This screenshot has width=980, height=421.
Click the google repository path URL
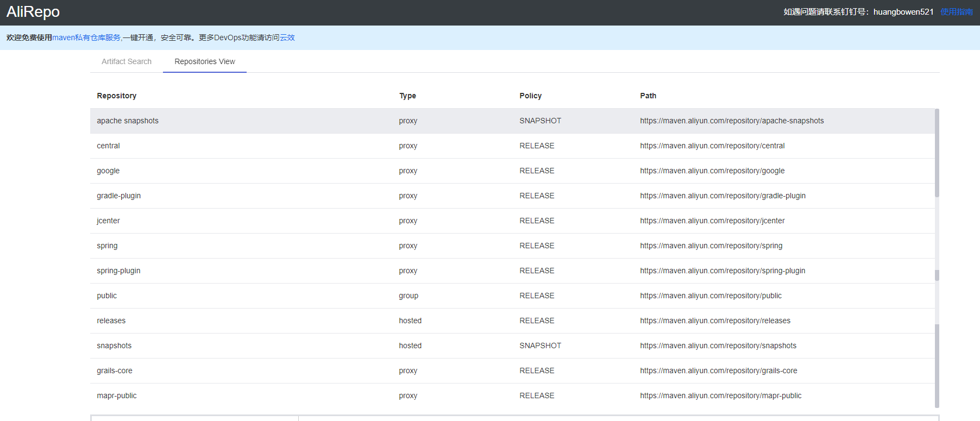712,171
